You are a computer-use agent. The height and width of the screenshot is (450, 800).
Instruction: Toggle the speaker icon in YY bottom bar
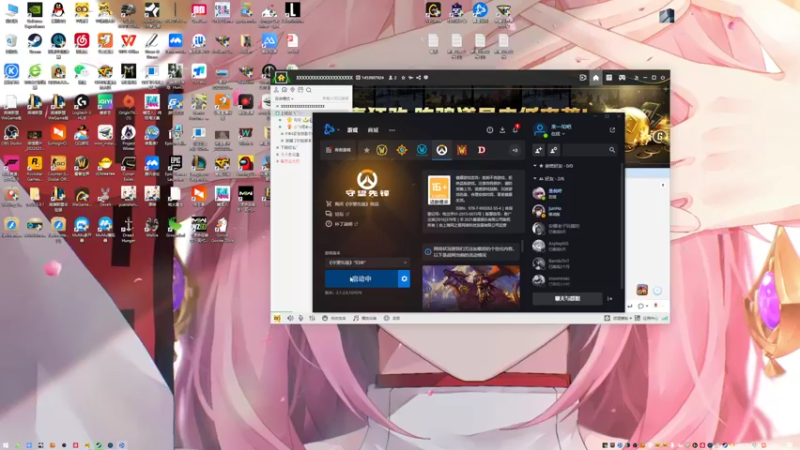[x=290, y=318]
